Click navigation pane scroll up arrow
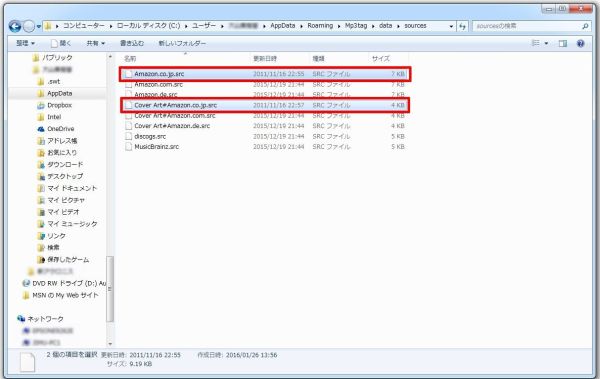The height and width of the screenshot is (379, 600). (x=110, y=57)
